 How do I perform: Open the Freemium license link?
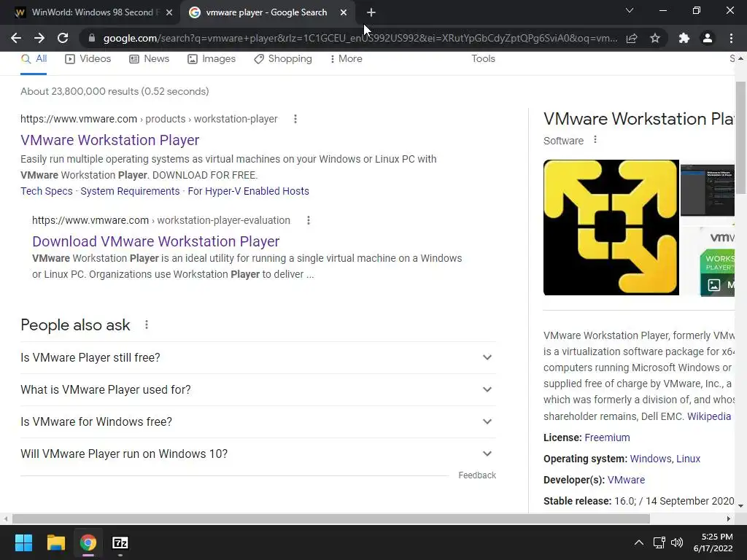(x=607, y=437)
